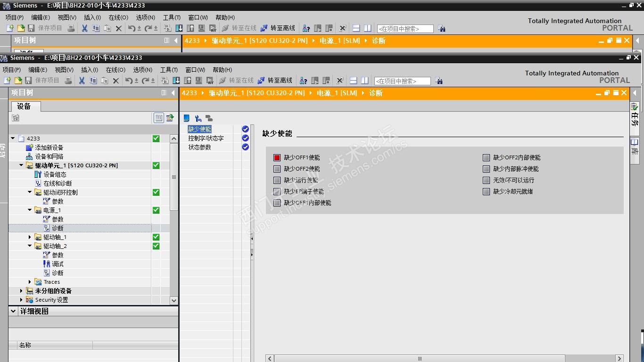644x362 pixels.
Task: Open the 视图(V) menu in the front window
Action: 64,70
